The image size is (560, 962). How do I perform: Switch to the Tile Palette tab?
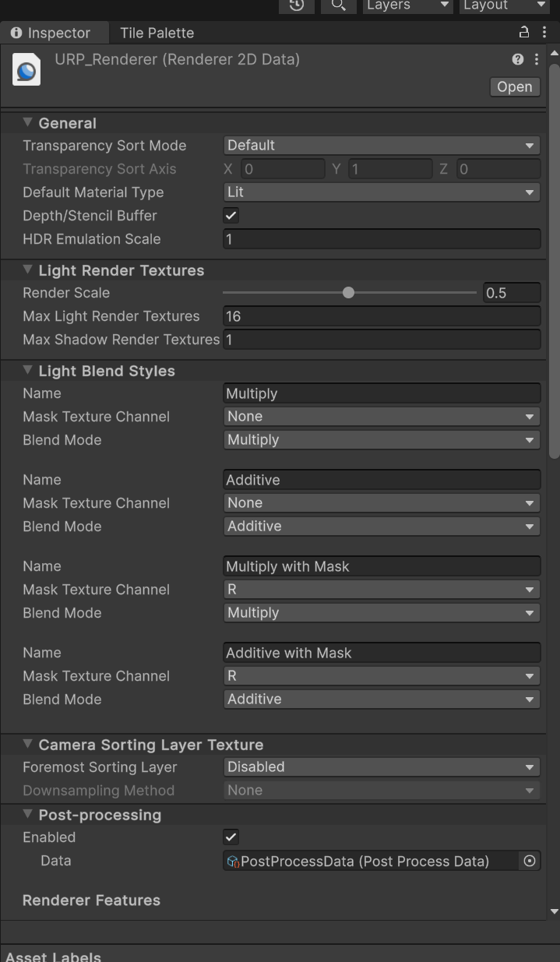[157, 33]
